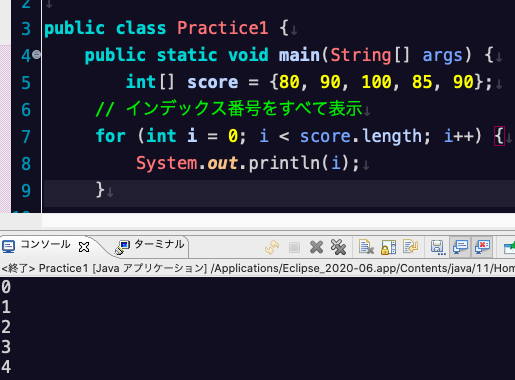The width and height of the screenshot is (515, 380).
Task: Toggle Scroll Lock padlock icon
Action: (x=388, y=247)
